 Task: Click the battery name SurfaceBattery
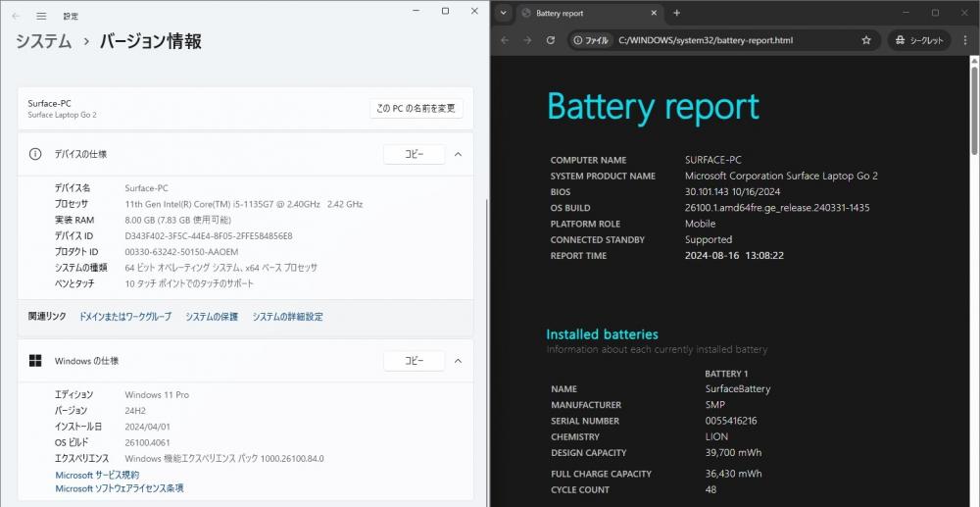click(738, 389)
